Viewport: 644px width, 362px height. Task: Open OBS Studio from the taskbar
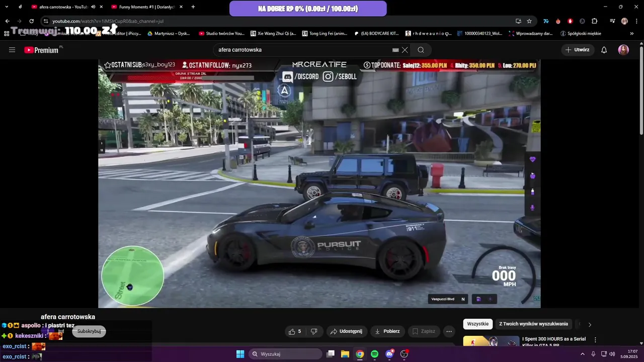tap(404, 354)
